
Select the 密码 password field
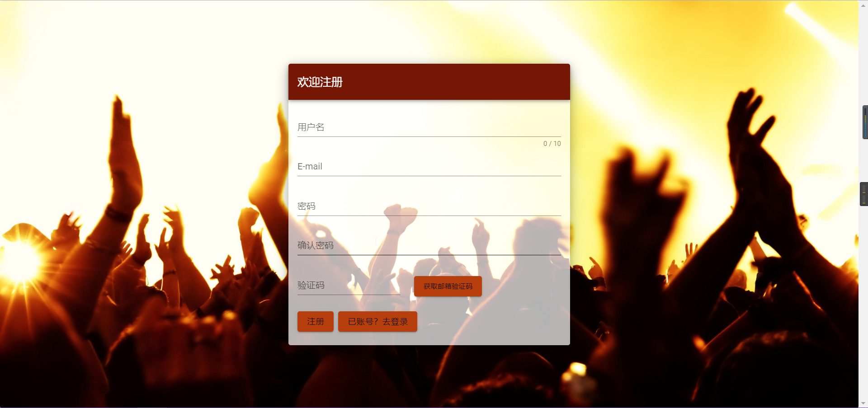[x=429, y=206]
